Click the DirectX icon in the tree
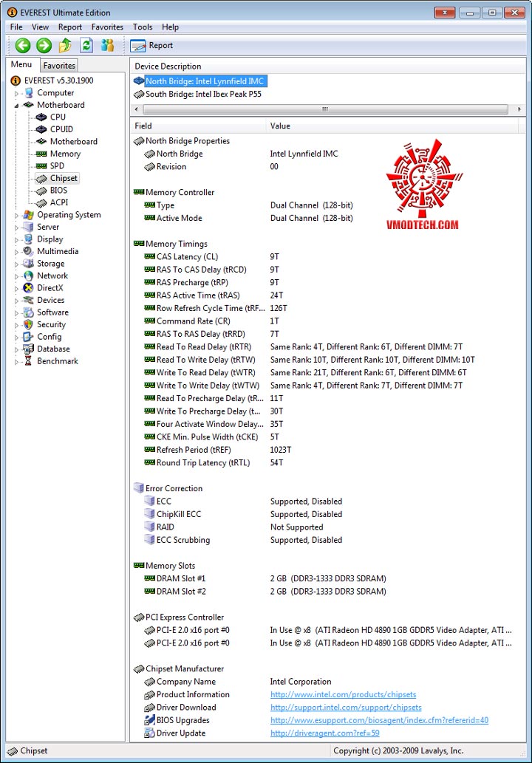 click(x=28, y=287)
